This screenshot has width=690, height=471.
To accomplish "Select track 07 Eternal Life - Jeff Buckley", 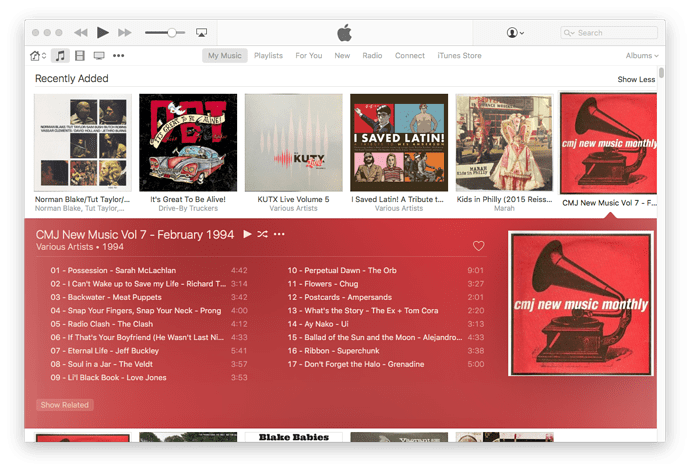I will click(149, 351).
